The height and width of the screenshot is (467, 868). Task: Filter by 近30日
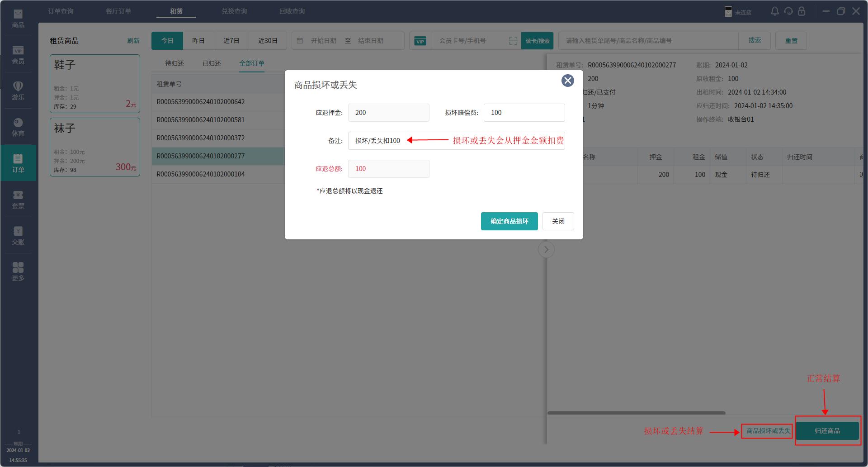pyautogui.click(x=268, y=41)
